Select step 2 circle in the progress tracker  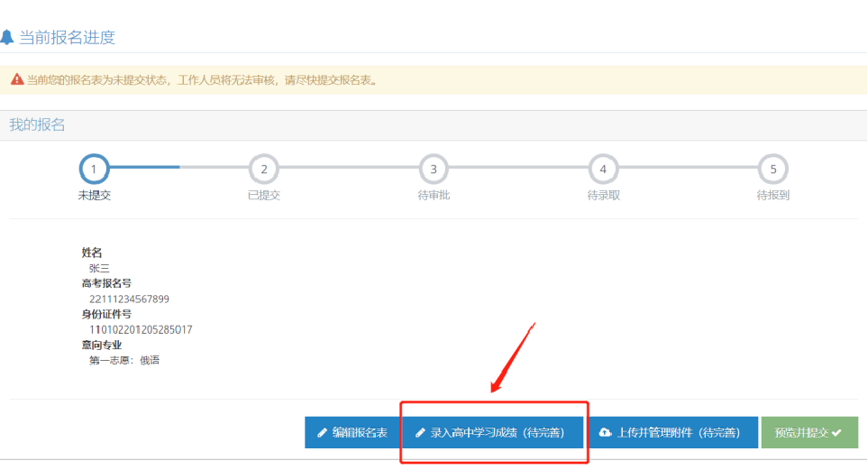(x=264, y=169)
